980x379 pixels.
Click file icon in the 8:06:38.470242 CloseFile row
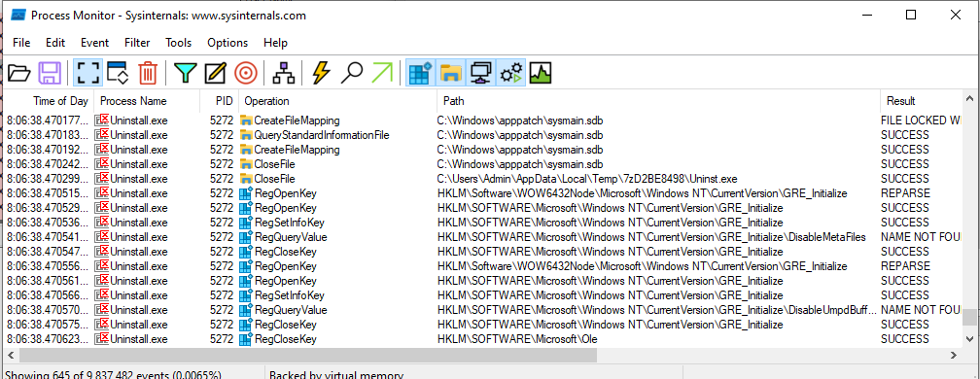point(246,164)
